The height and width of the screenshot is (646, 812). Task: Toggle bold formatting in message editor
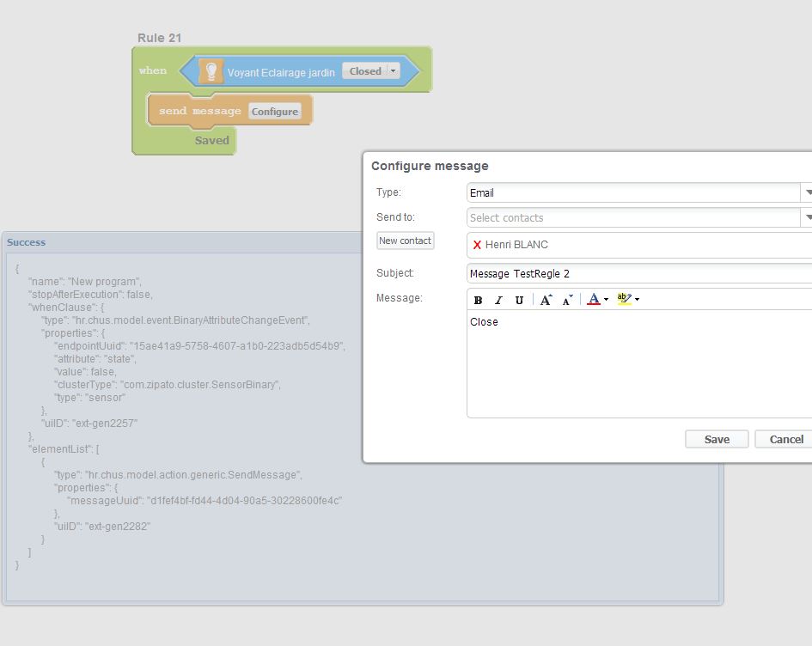[479, 300]
